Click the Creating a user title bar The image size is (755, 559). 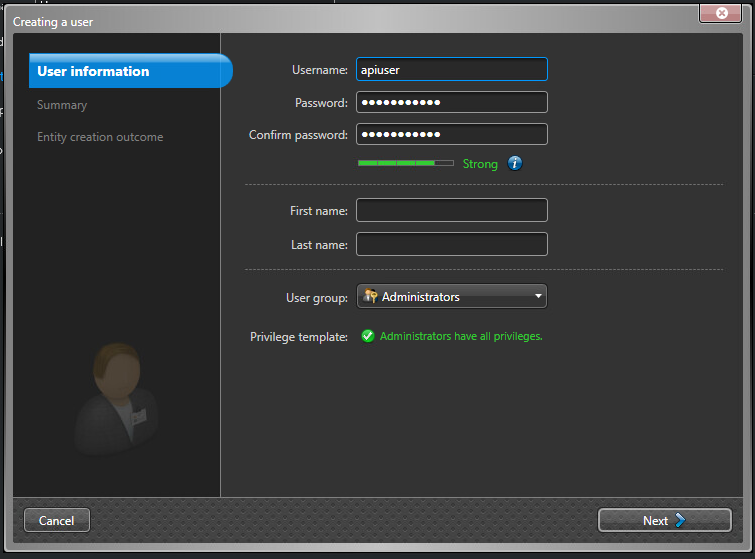pyautogui.click(x=300, y=21)
